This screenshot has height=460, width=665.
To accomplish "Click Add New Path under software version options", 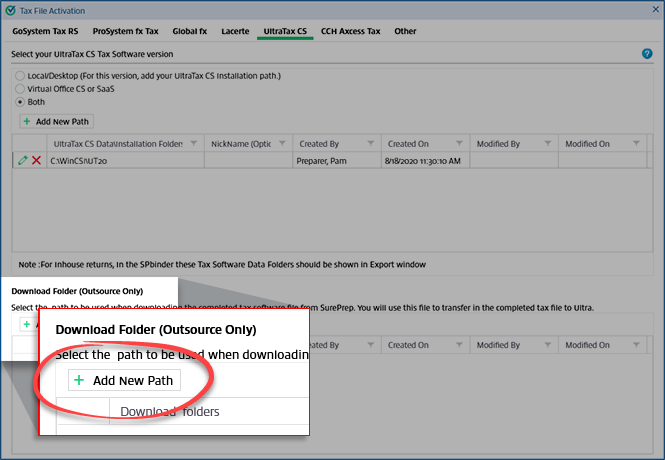I will [x=57, y=121].
